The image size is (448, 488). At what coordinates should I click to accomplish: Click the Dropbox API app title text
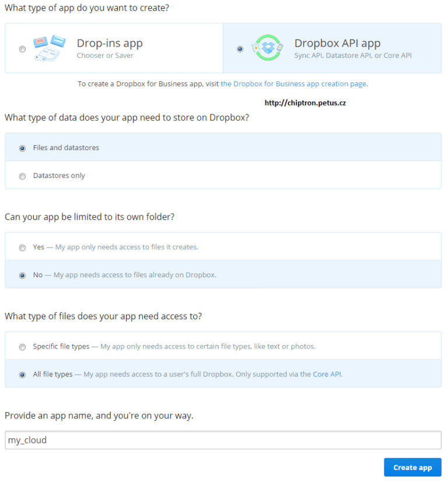[337, 43]
